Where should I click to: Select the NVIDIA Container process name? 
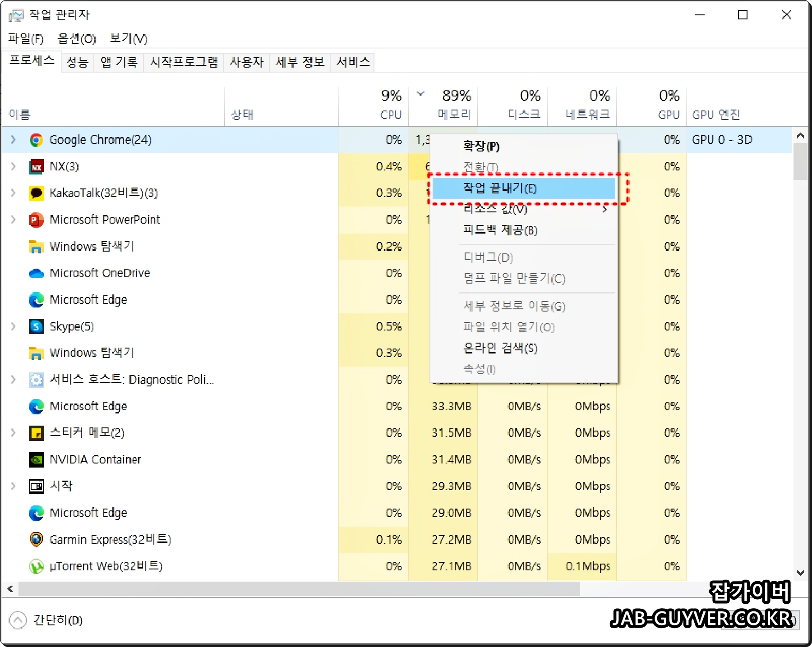point(95,459)
